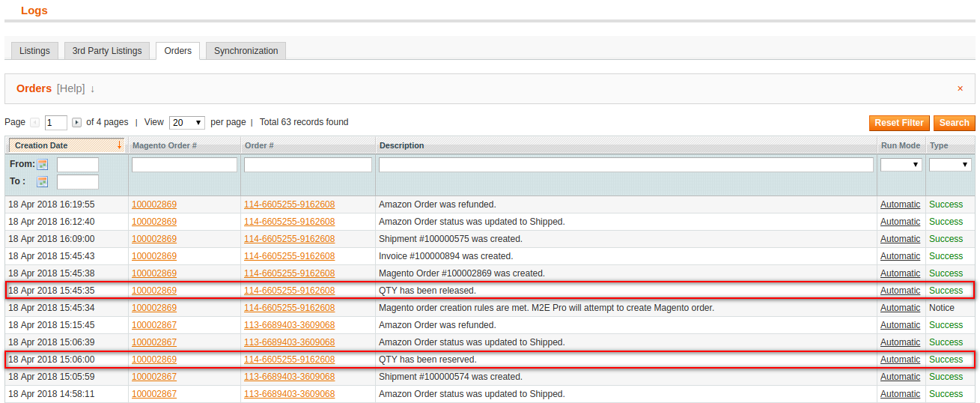The height and width of the screenshot is (403, 980).
Task: Open the per-page View count dropdown
Action: point(187,123)
